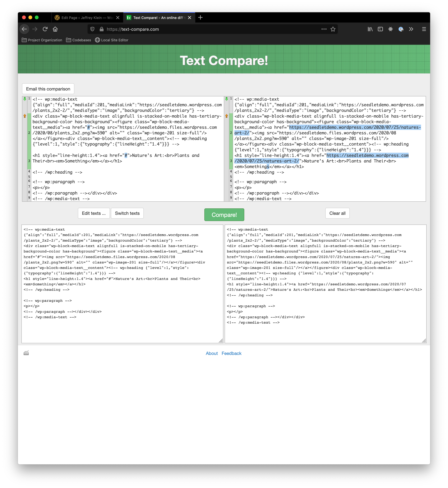
Task: Click the keyboard icon at page bottom
Action: point(26,353)
